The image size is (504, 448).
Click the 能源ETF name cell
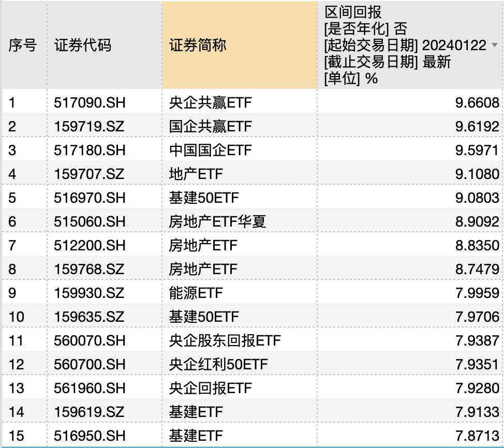[196, 293]
